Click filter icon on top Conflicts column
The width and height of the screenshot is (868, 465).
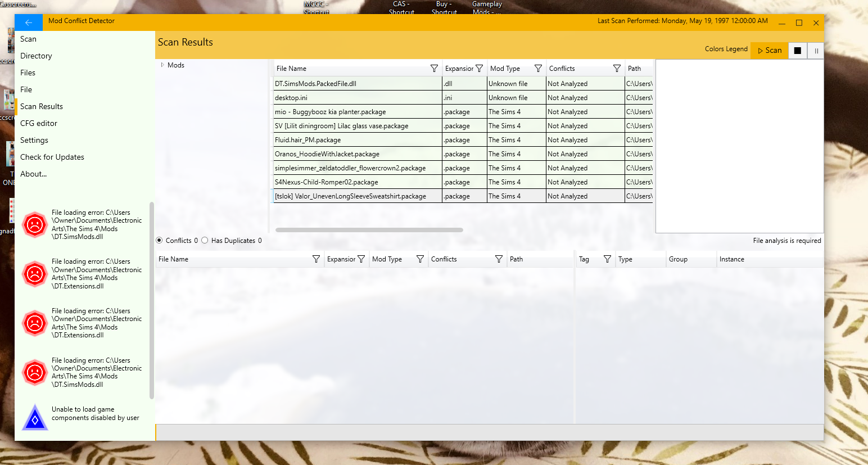tap(617, 69)
